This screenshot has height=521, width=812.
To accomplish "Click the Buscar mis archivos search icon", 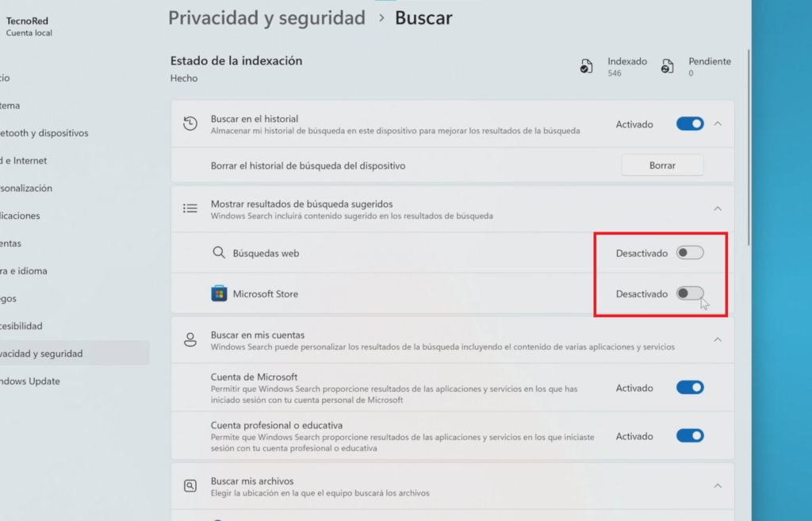I will [x=190, y=486].
